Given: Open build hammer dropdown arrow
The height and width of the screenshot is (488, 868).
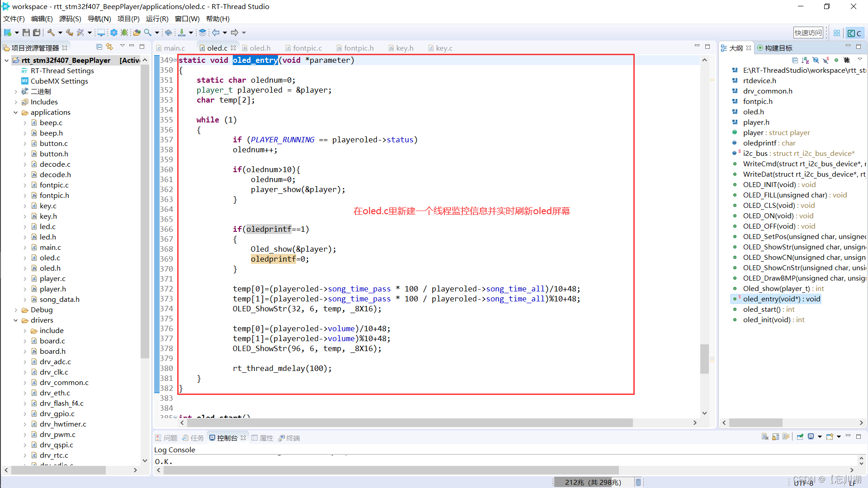Looking at the screenshot, I should [x=60, y=33].
